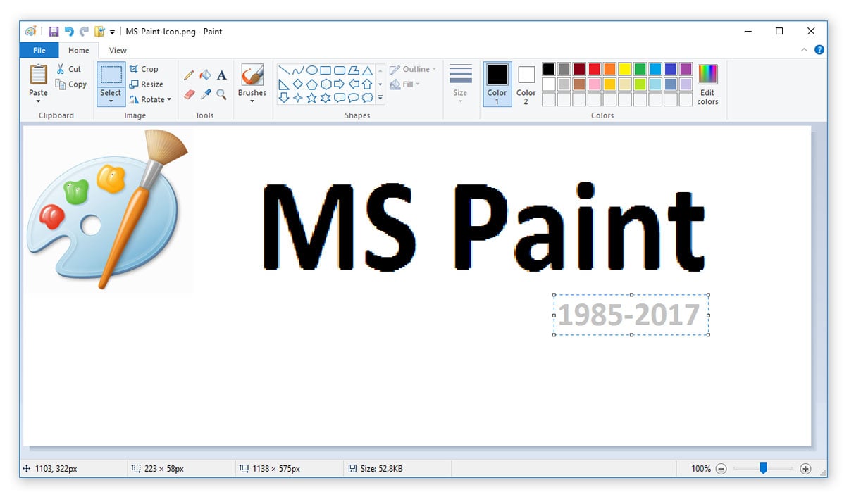The image size is (849, 504).
Task: Undo using quick access toolbar arrow
Action: (69, 31)
